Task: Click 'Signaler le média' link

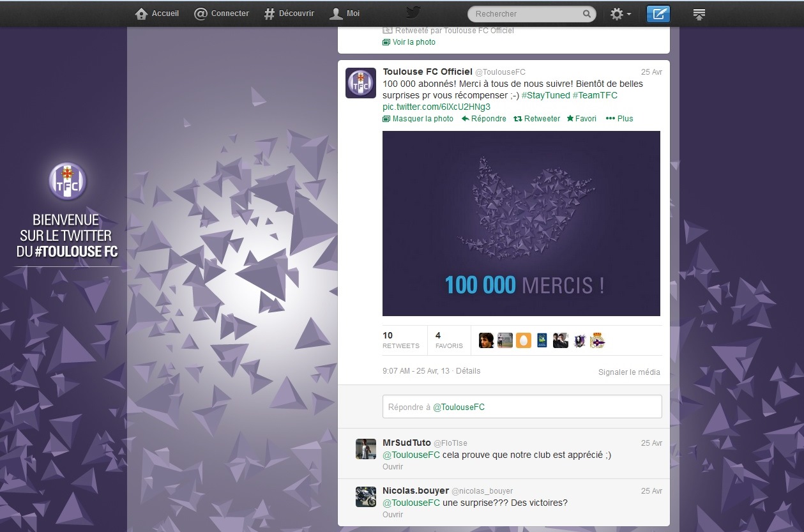Action: [x=629, y=372]
